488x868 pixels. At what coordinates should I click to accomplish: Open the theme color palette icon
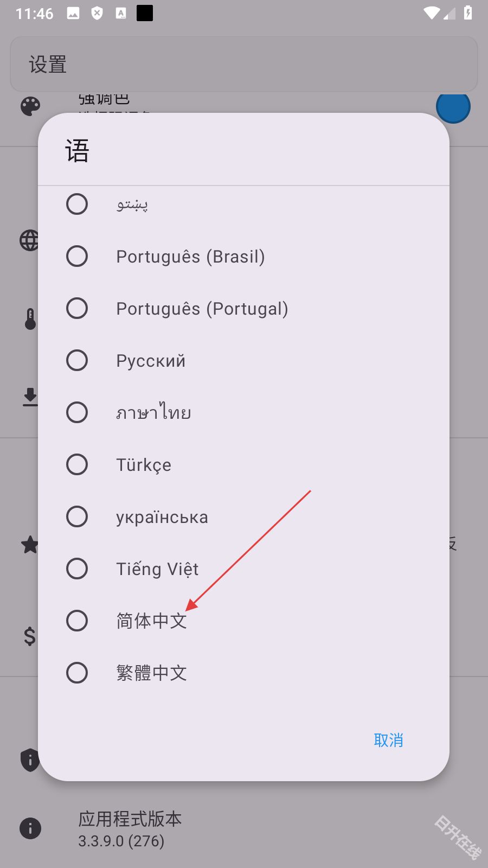pos(31,106)
